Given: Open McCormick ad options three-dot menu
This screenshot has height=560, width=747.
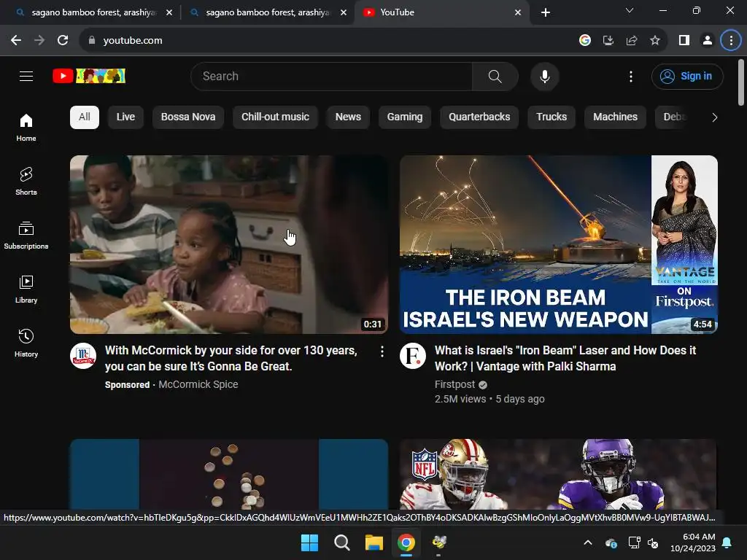Looking at the screenshot, I should [382, 351].
